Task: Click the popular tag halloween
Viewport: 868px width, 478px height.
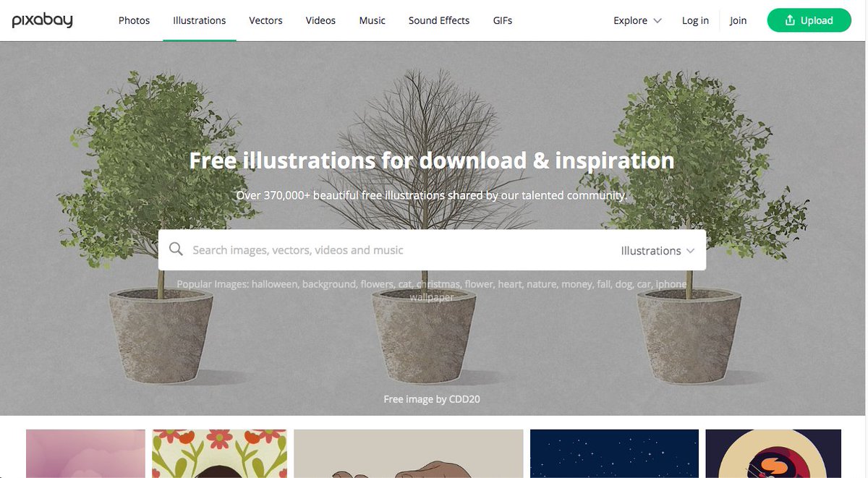Action: [275, 284]
